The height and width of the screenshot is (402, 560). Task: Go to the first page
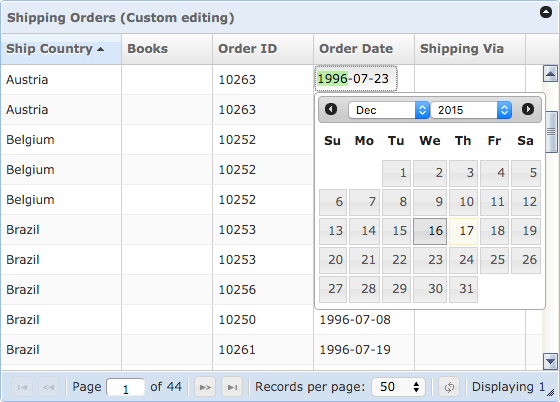22,387
